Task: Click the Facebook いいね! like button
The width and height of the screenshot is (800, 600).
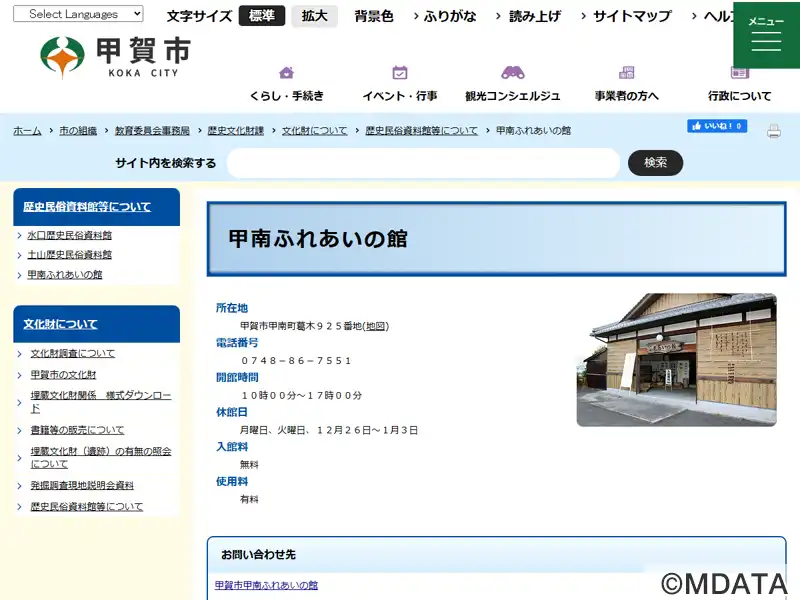Action: click(x=717, y=126)
